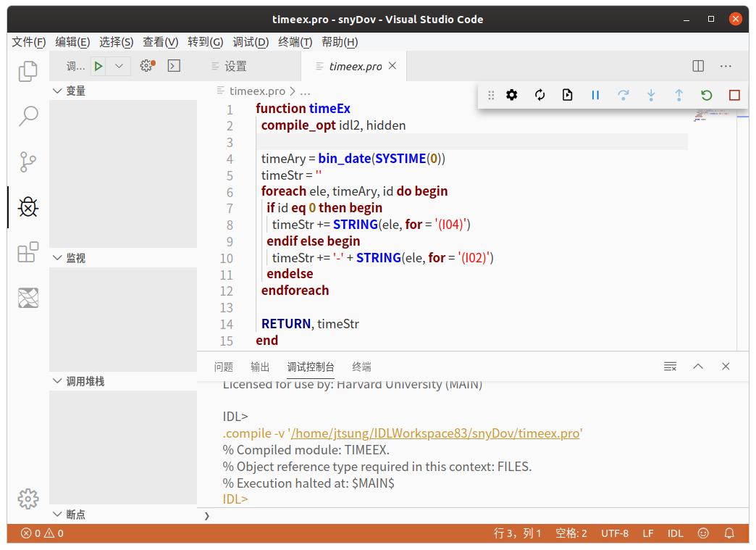
Task: Click the 行 3, 列 1 cursor position
Action: point(517,533)
